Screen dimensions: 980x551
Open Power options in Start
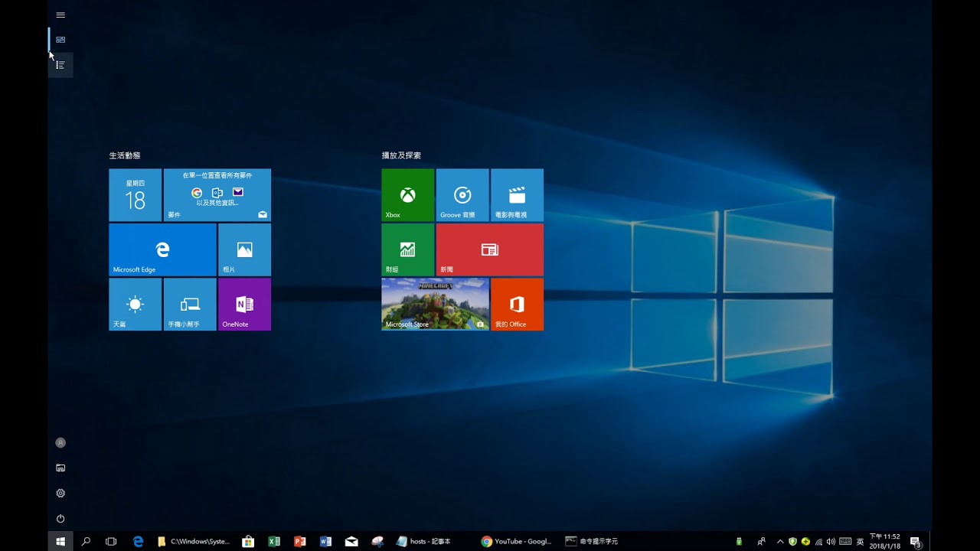coord(60,519)
